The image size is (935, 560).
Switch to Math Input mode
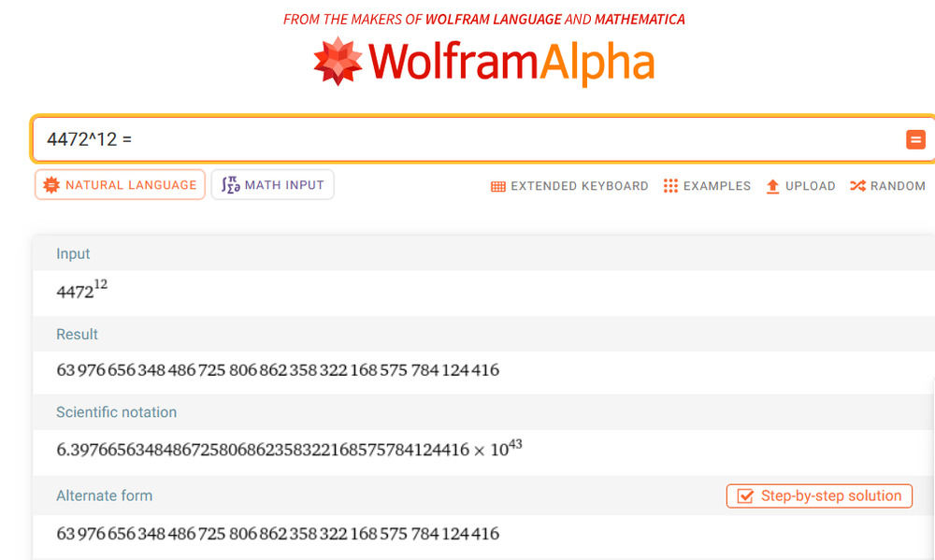[x=272, y=185]
